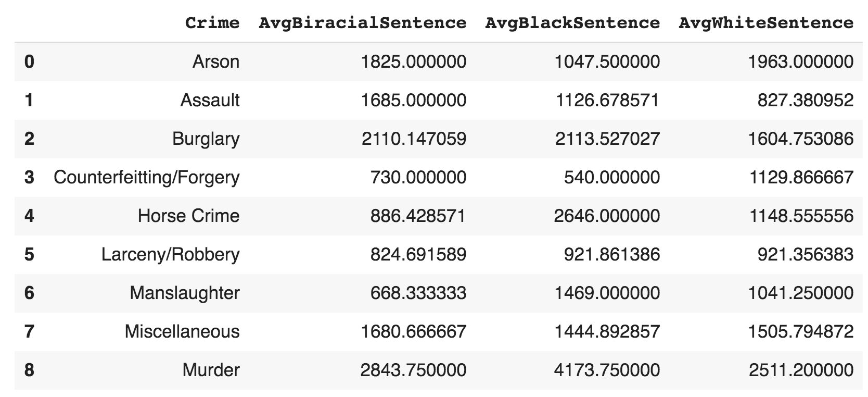868x397 pixels.
Task: Click Arson's white sentence value 1963.000000
Action: [800, 61]
